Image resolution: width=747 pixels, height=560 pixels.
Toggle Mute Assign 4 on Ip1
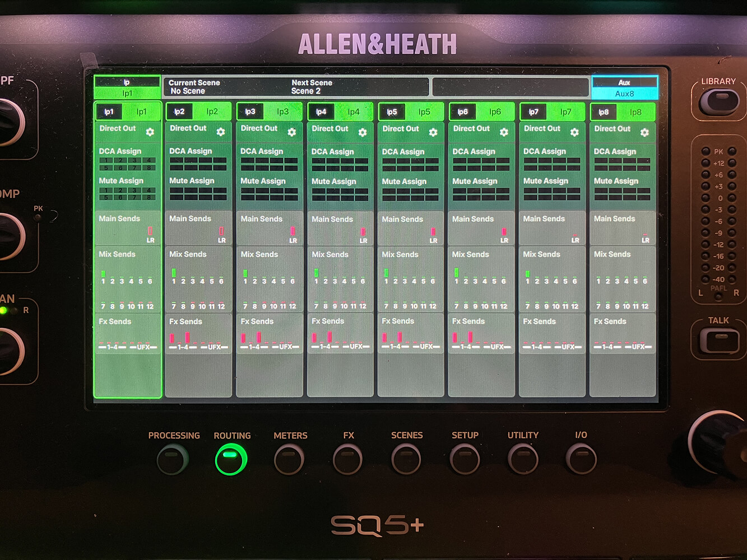point(149,190)
